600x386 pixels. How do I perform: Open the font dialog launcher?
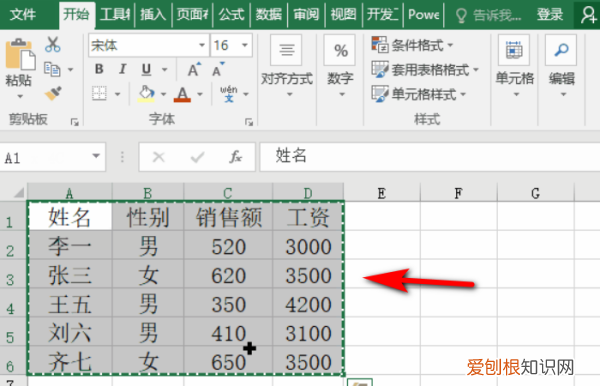(x=249, y=122)
